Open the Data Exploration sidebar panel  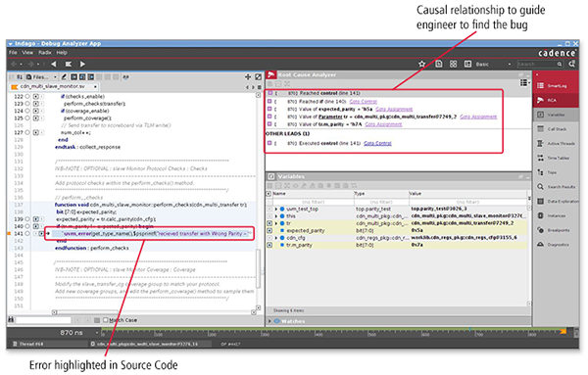pos(556,201)
